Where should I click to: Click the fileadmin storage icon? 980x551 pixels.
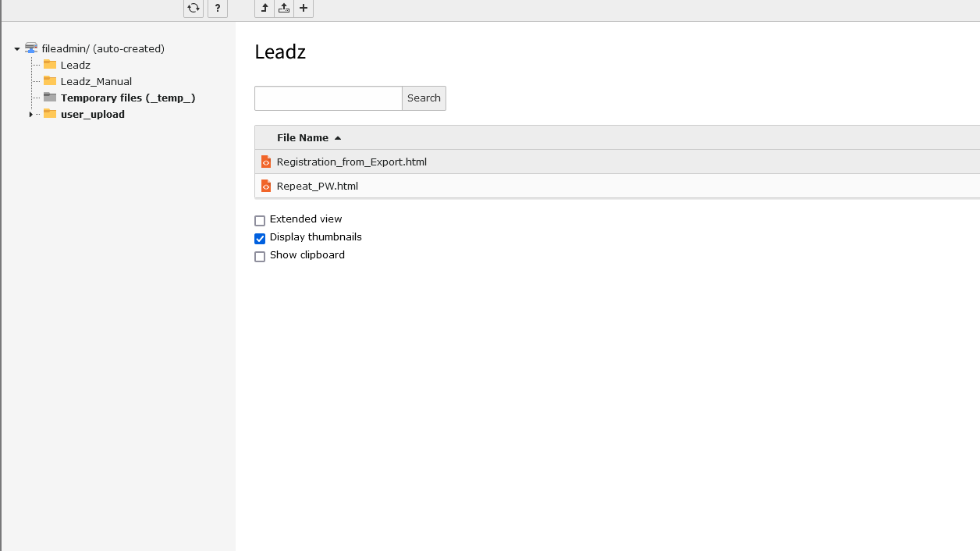[31, 48]
